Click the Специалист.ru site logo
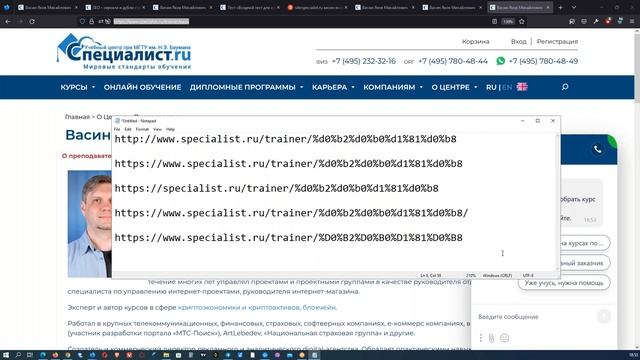The height and width of the screenshot is (360, 640). pos(124,52)
